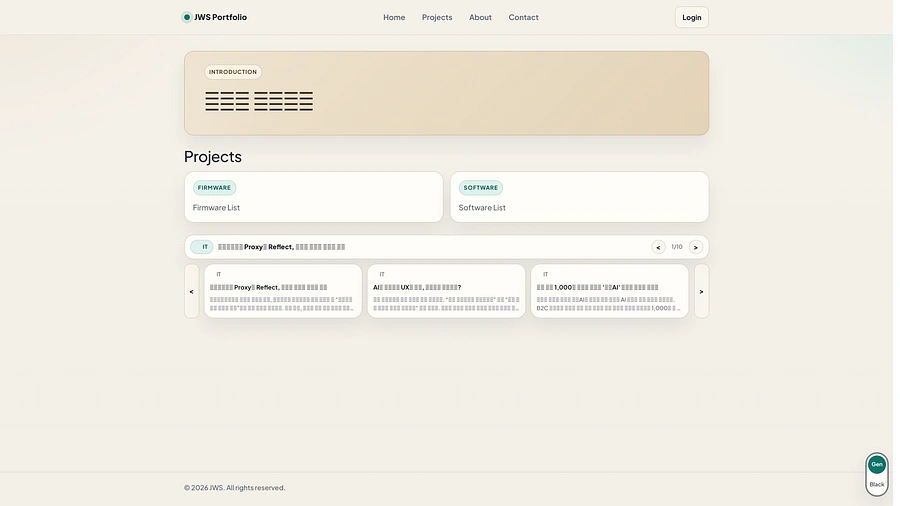
Task: Open the Projects nav item
Action: point(437,17)
